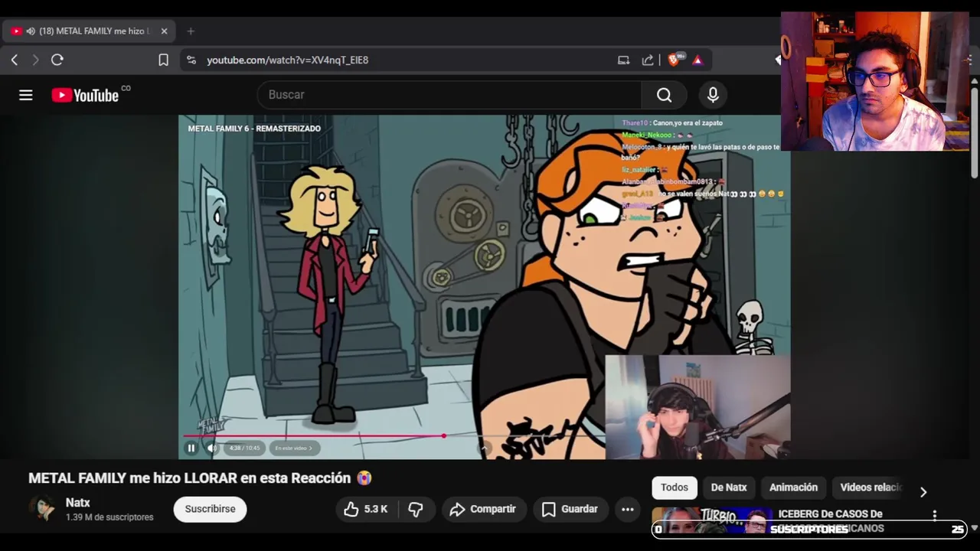980x551 pixels.
Task: Open a new browser tab
Action: pos(191,31)
